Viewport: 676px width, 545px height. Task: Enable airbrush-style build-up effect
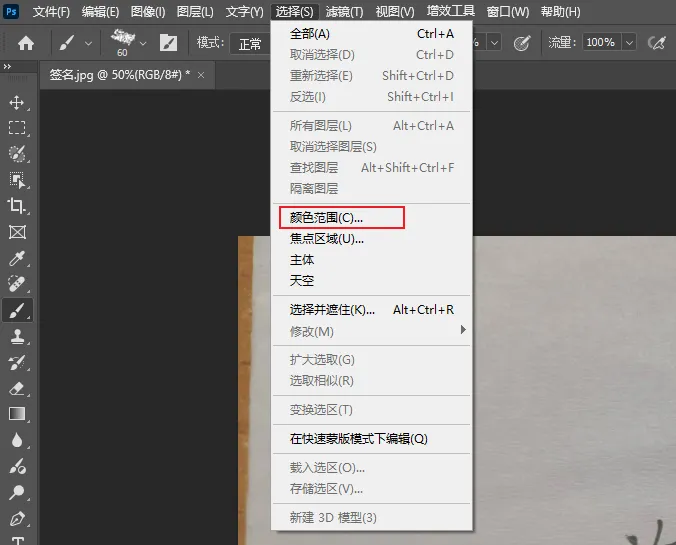[657, 43]
